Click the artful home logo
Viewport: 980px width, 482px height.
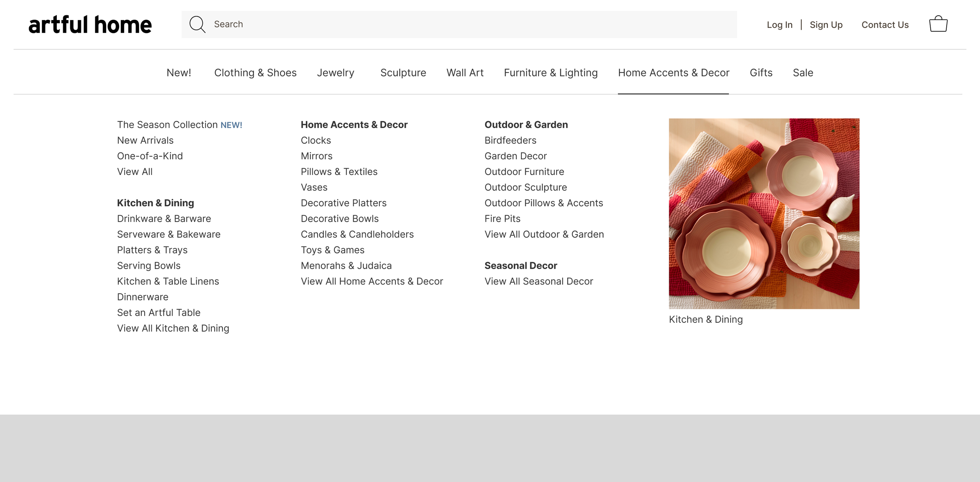(x=90, y=25)
